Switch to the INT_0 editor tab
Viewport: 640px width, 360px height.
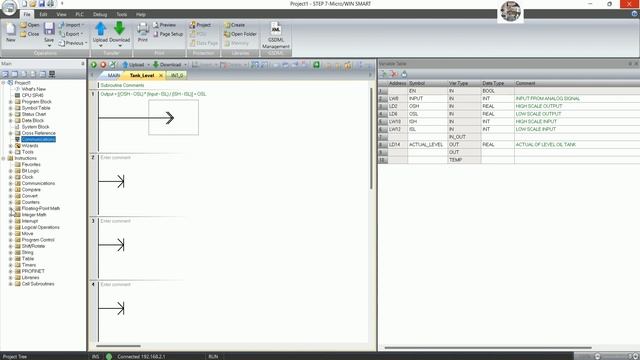pyautogui.click(x=177, y=76)
